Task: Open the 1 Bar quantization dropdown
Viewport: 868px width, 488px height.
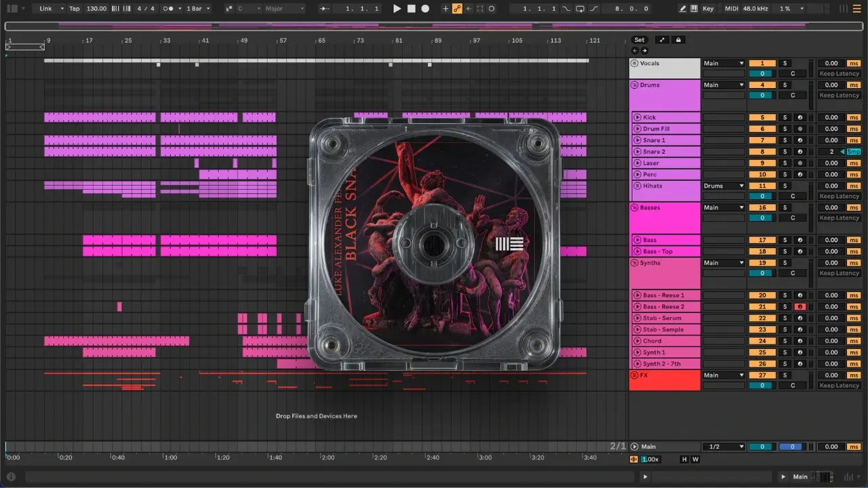Action: (x=198, y=9)
